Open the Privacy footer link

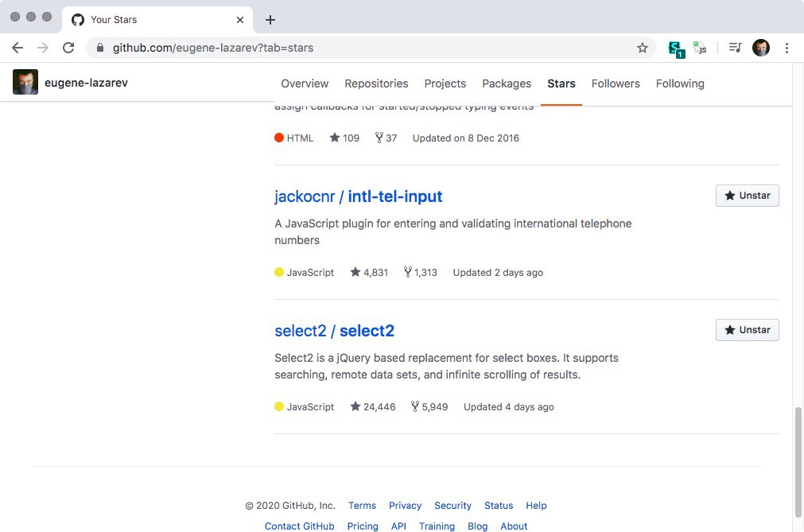point(405,505)
